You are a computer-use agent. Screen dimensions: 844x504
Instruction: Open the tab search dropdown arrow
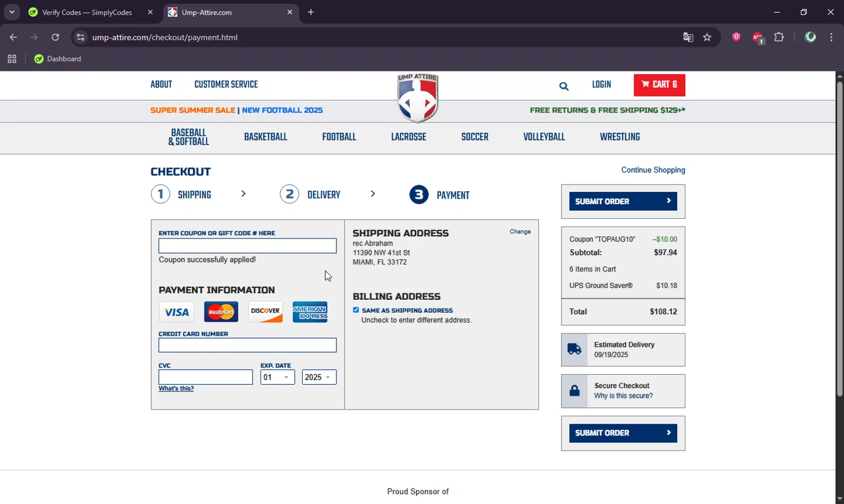(x=12, y=12)
